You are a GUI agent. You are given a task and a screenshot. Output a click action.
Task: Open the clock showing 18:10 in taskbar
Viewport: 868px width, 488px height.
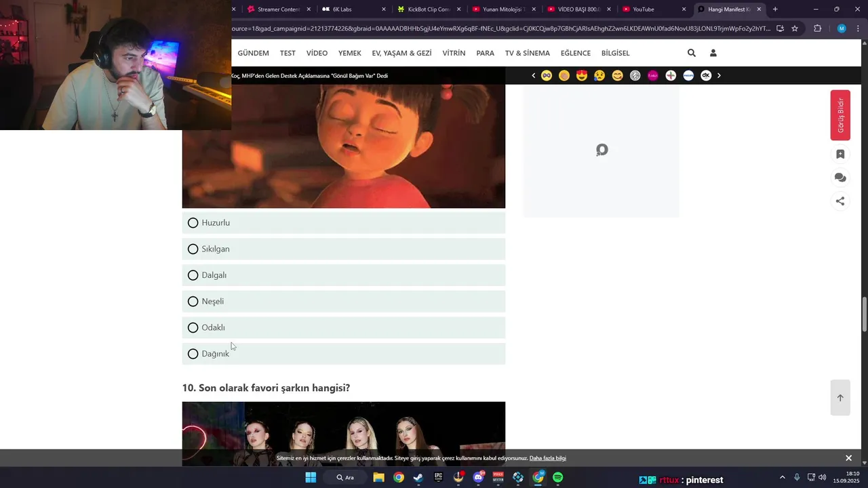pos(846,477)
